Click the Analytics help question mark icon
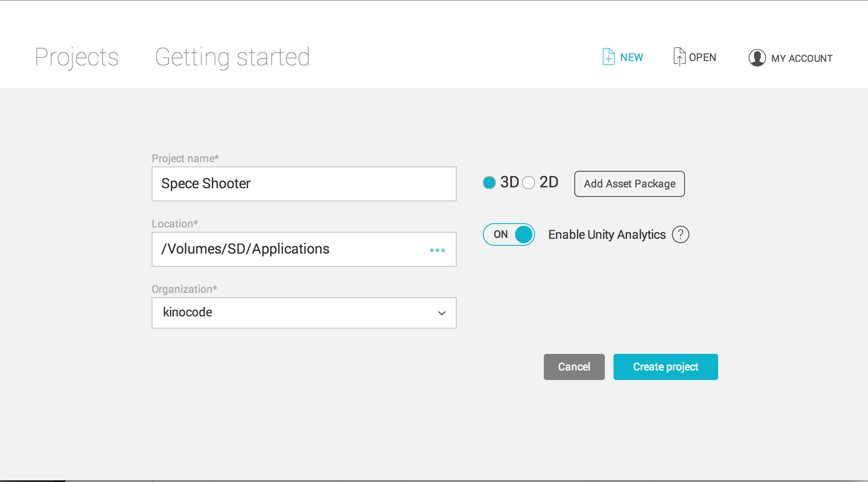Screen dimensions: 868x482 click(680, 234)
